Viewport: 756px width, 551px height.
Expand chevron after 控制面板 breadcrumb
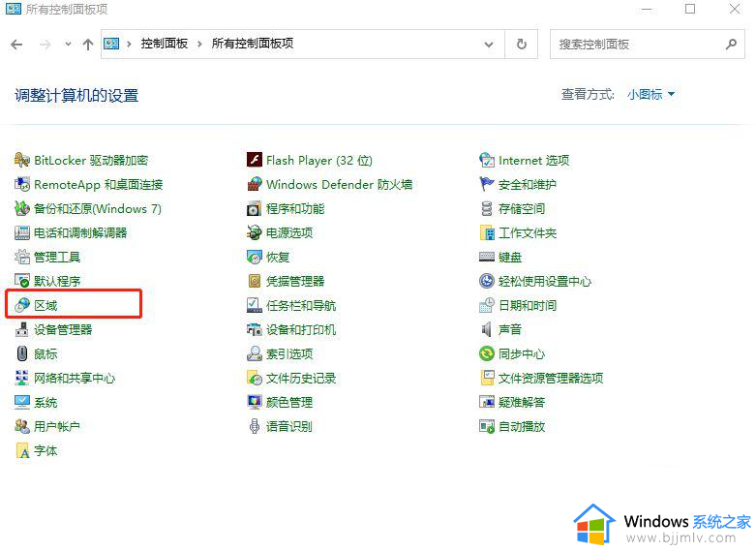[199, 44]
